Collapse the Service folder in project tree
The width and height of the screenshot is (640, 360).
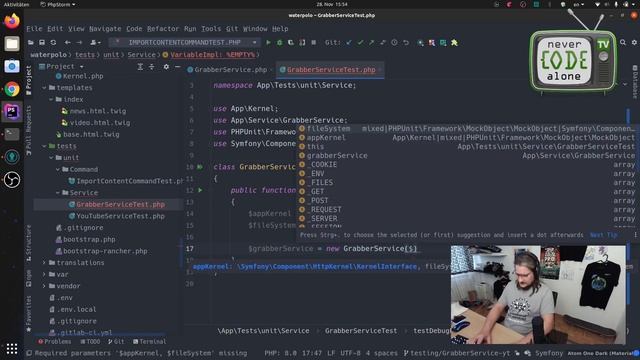click(x=58, y=193)
